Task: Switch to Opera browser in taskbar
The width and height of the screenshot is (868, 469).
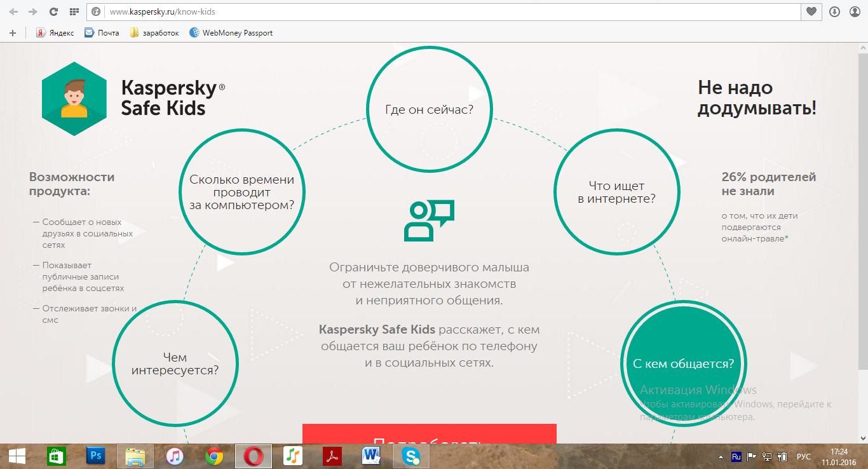Action: [x=254, y=456]
